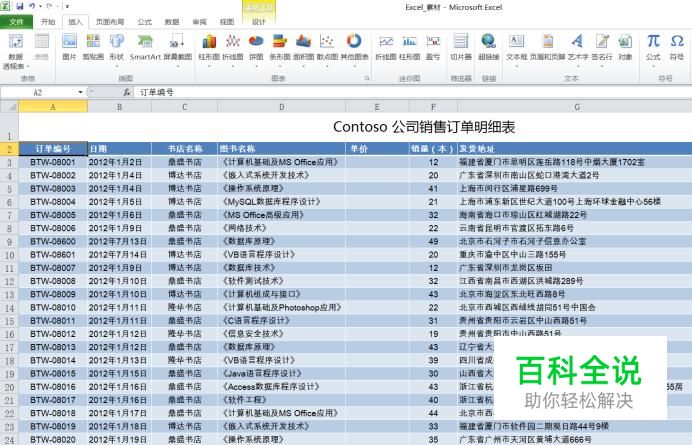Select cell 《Java语言程序设计》
The width and height of the screenshot is (692, 445).
[x=282, y=373]
